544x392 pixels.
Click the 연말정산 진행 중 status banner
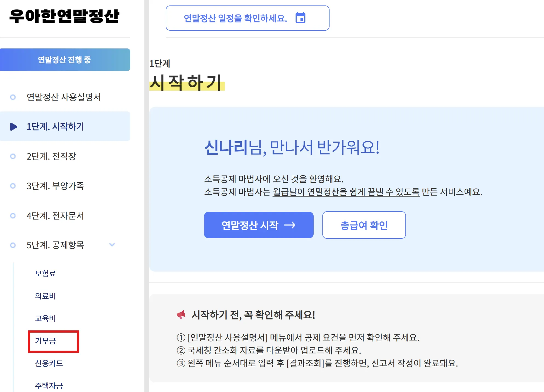point(65,60)
